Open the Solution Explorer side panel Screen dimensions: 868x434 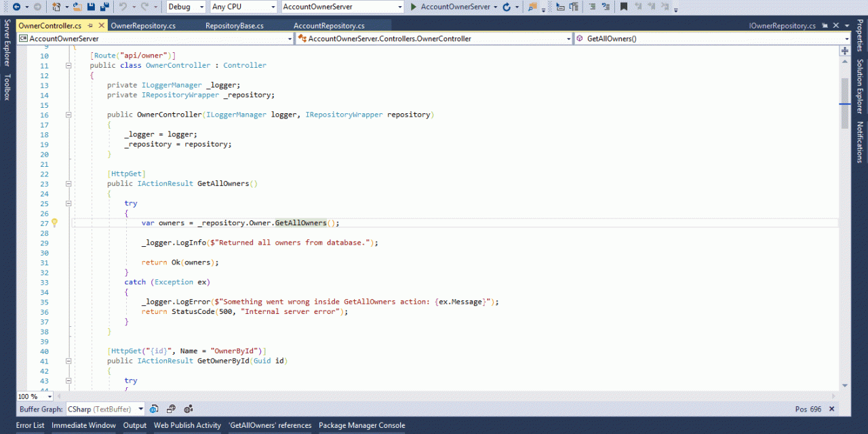tap(860, 86)
